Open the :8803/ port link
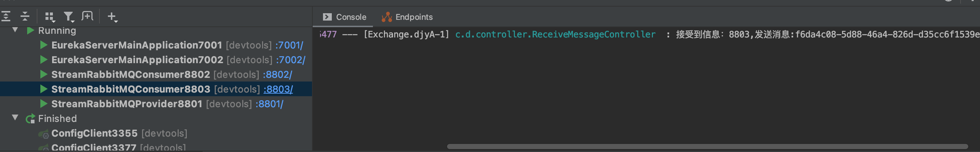Screen dimensions: 980x152 pyautogui.click(x=278, y=89)
